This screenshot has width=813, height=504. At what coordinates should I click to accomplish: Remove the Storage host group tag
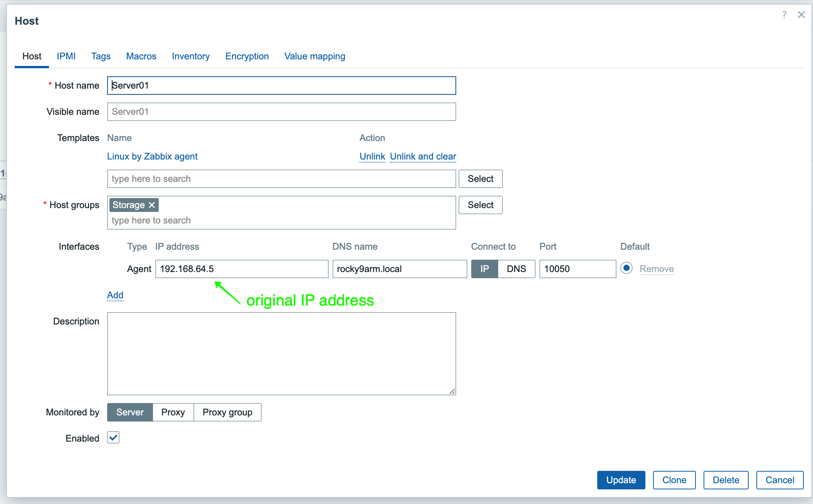pyautogui.click(x=152, y=205)
